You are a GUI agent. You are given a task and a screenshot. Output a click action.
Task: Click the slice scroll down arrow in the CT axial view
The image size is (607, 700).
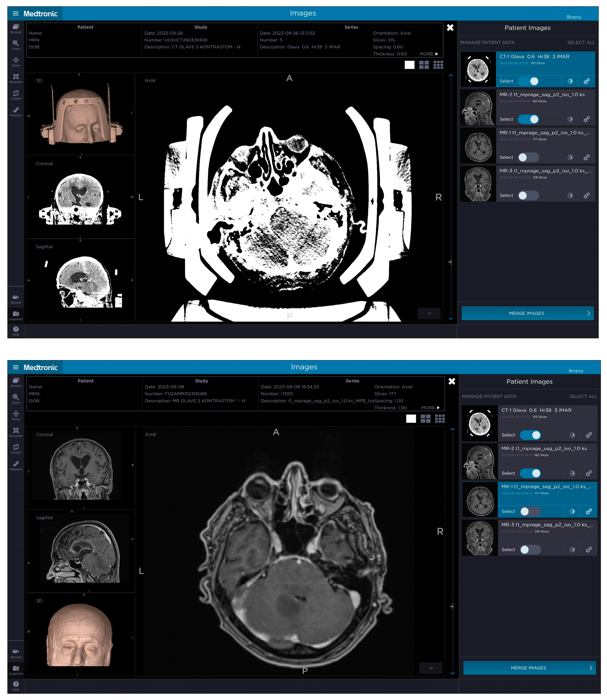coord(451,319)
